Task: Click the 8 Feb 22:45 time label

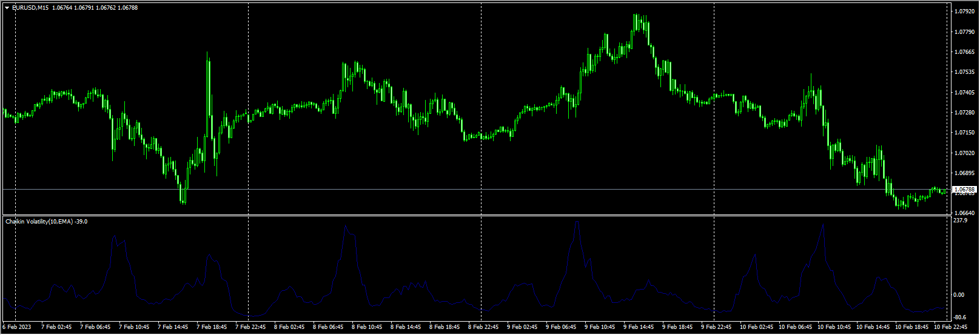Action: coord(483,327)
